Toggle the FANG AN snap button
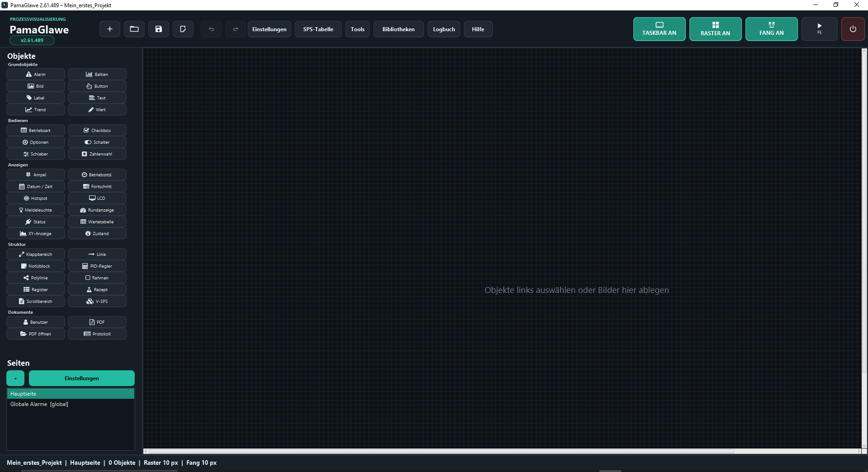Image resolution: width=868 pixels, height=472 pixels. point(771,29)
